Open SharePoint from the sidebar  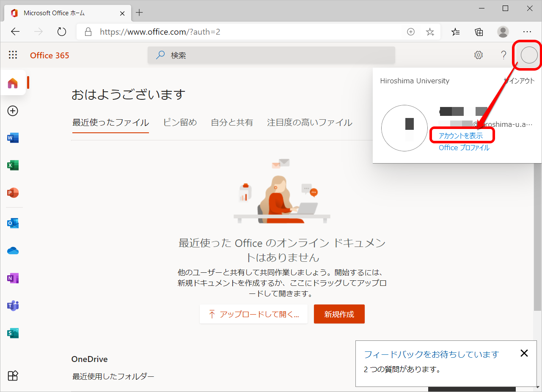click(13, 333)
